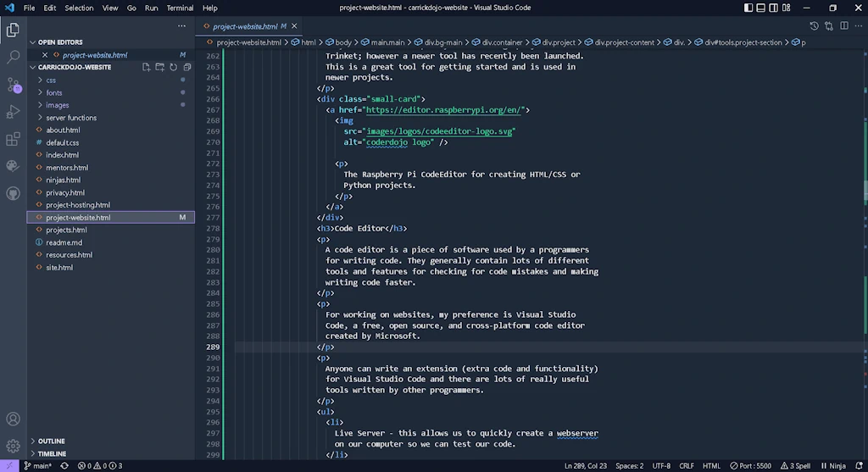Viewport: 868px width, 472px height.
Task: Click line number 278 in gutter
Action: click(213, 228)
